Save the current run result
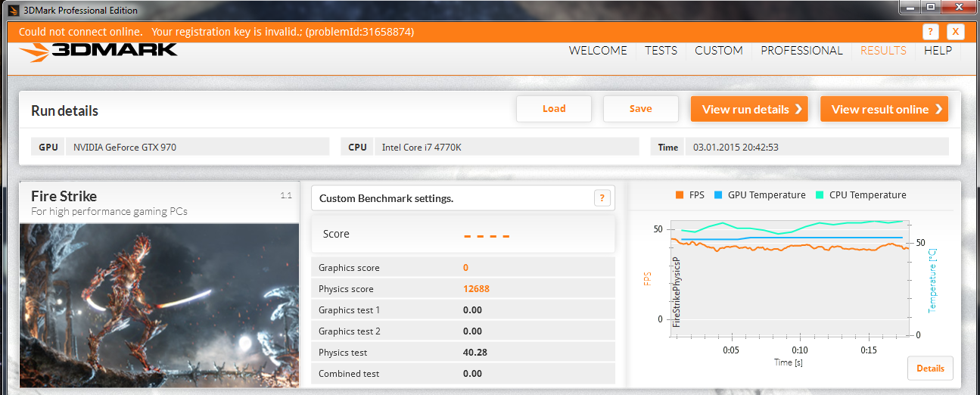 (x=640, y=109)
